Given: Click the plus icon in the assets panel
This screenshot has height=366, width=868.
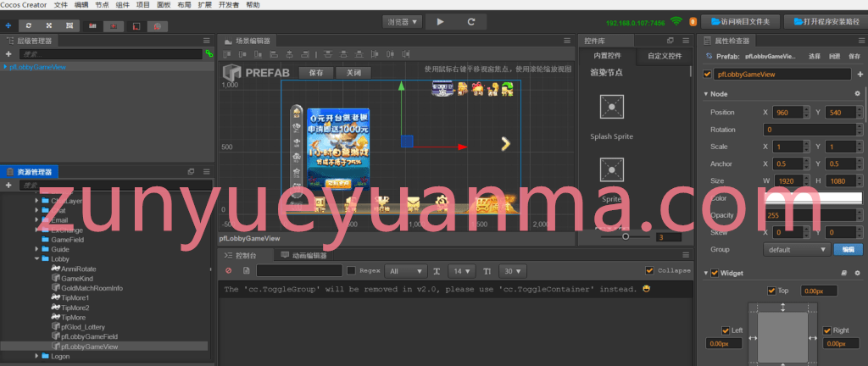Looking at the screenshot, I should [8, 186].
